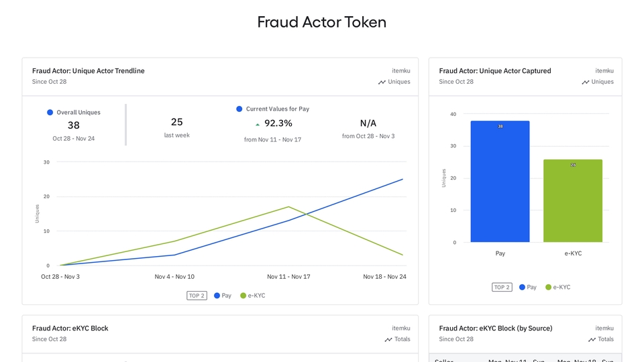This screenshot has width=644, height=362.
Task: Click the green e-KYC bar
Action: click(573, 204)
